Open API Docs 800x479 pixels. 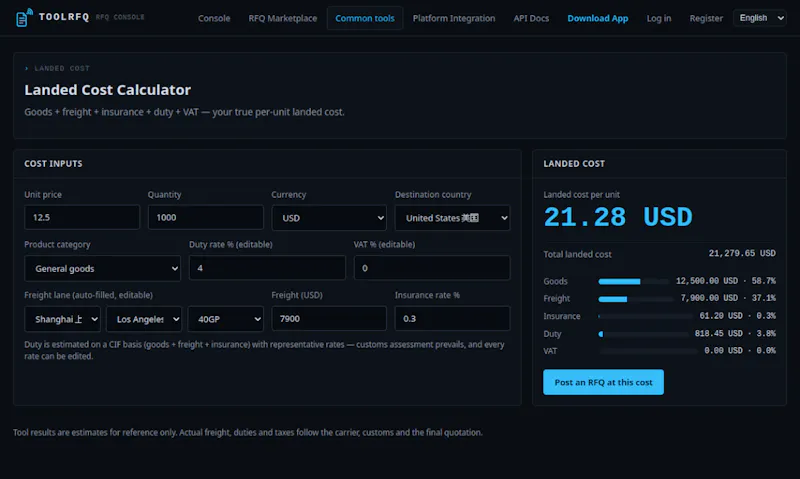coord(531,18)
